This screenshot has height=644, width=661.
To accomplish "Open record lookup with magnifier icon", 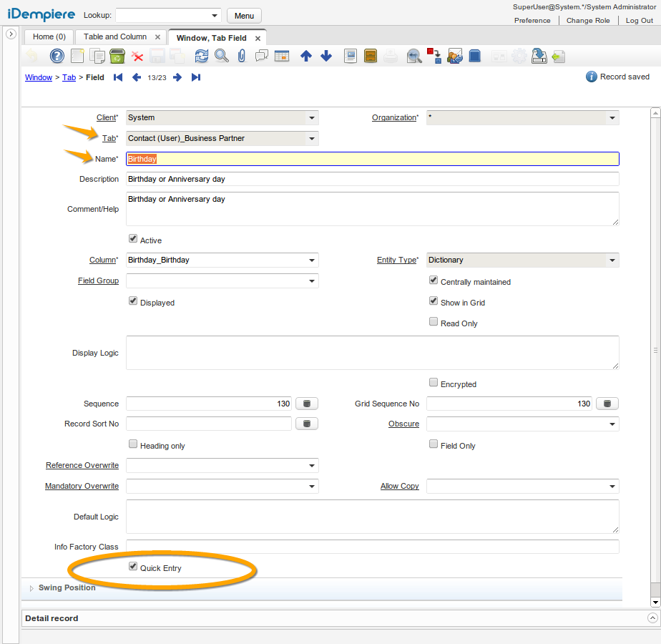I will point(222,56).
